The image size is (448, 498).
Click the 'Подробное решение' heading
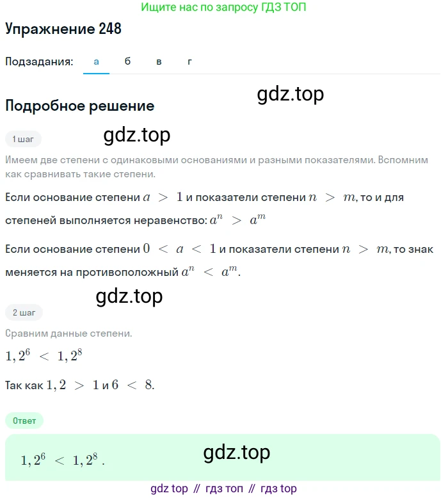80,106
